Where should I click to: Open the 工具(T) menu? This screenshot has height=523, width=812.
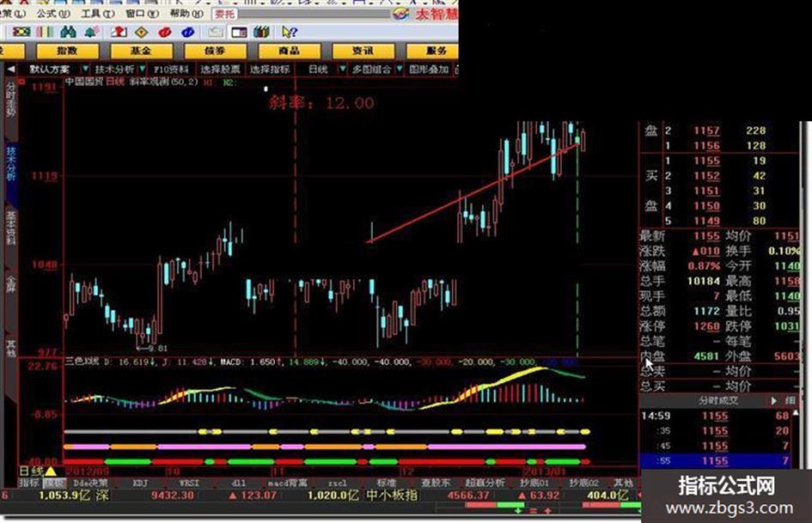click(98, 14)
